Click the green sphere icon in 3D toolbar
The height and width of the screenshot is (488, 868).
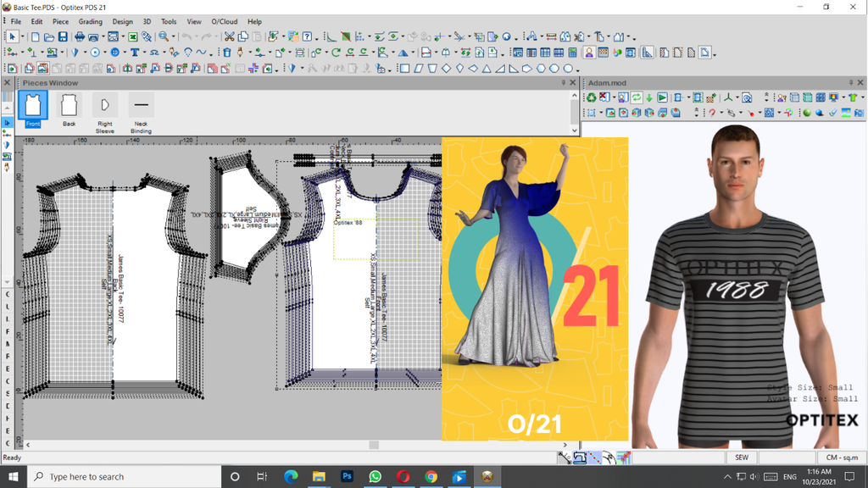point(807,113)
